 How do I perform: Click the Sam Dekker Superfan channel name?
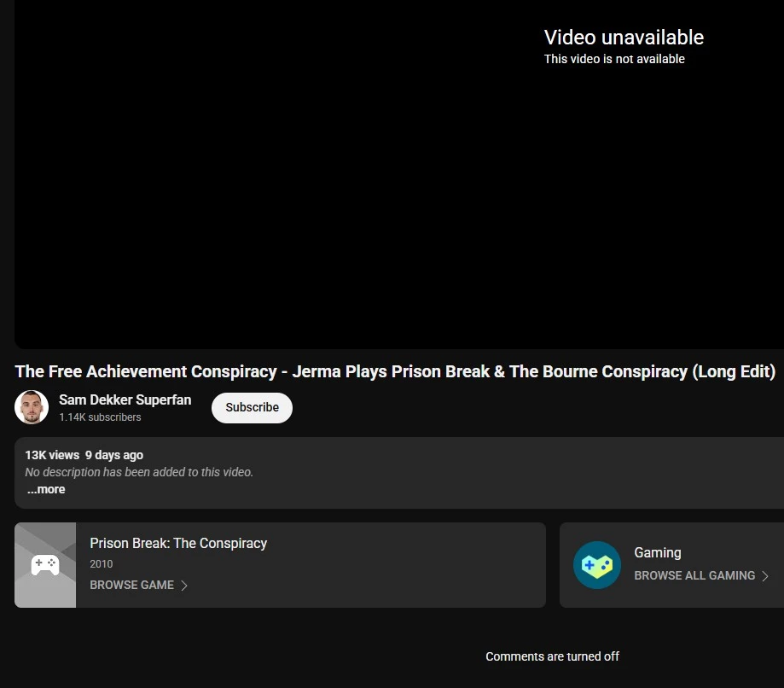[125, 399]
